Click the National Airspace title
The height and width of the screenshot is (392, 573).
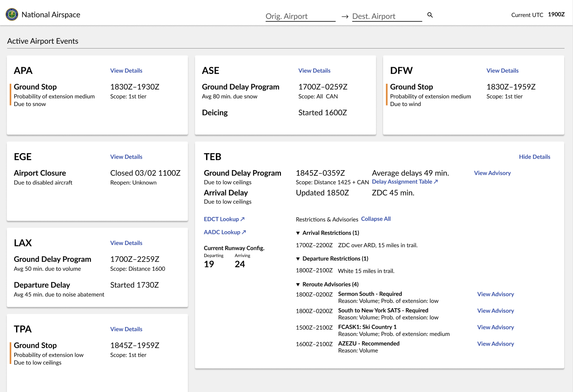51,15
